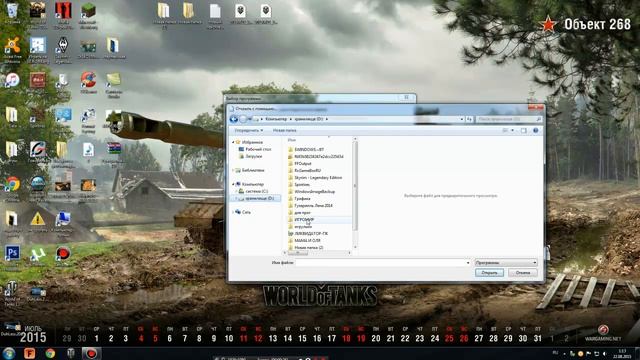Open orange F app in taskbar
The height and width of the screenshot is (360, 640).
click(x=29, y=353)
